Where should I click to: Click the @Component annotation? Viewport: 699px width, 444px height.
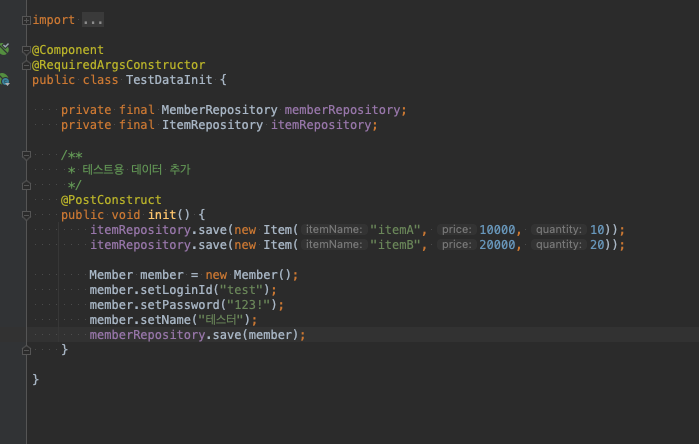[68, 50]
